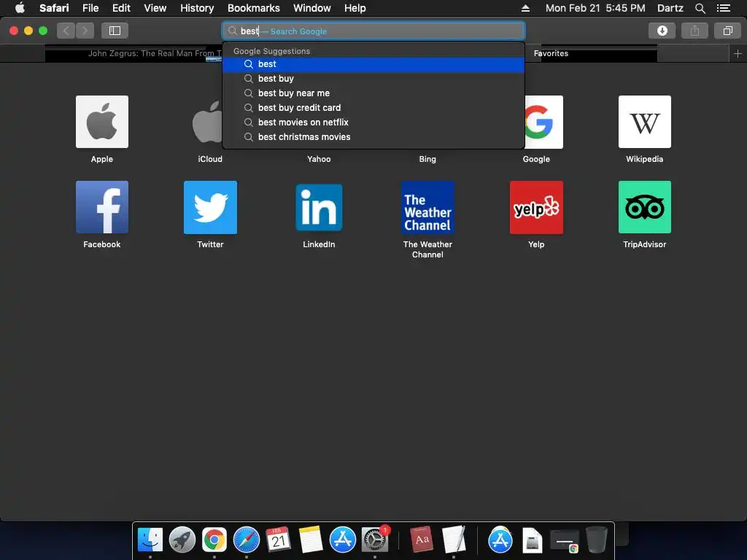Open the iCloud favorite tile
Image resolution: width=747 pixels, height=560 pixels.
coord(207,122)
